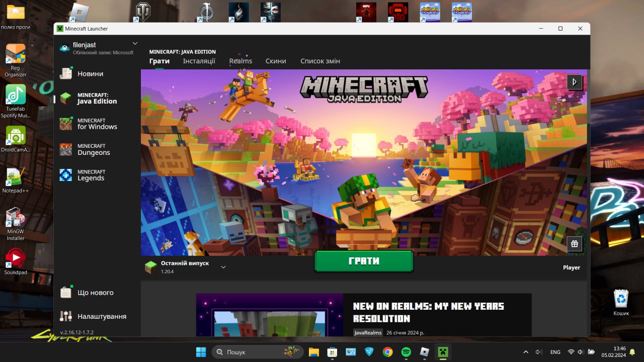The height and width of the screenshot is (362, 644).
Task: Click the JavaRealms tag label
Action: 368,332
